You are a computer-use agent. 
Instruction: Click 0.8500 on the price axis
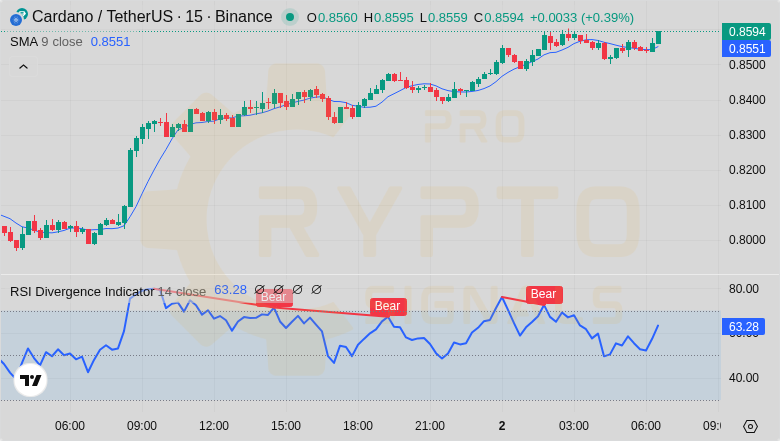[x=747, y=65]
